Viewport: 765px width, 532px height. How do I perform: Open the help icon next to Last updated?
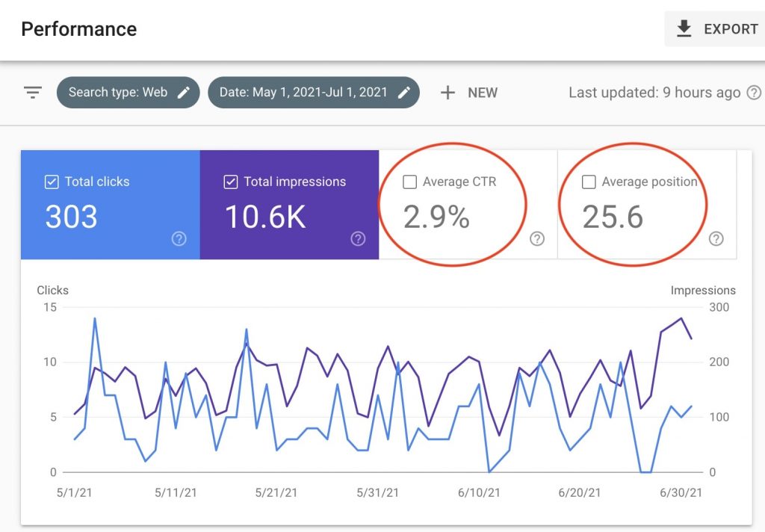[754, 93]
